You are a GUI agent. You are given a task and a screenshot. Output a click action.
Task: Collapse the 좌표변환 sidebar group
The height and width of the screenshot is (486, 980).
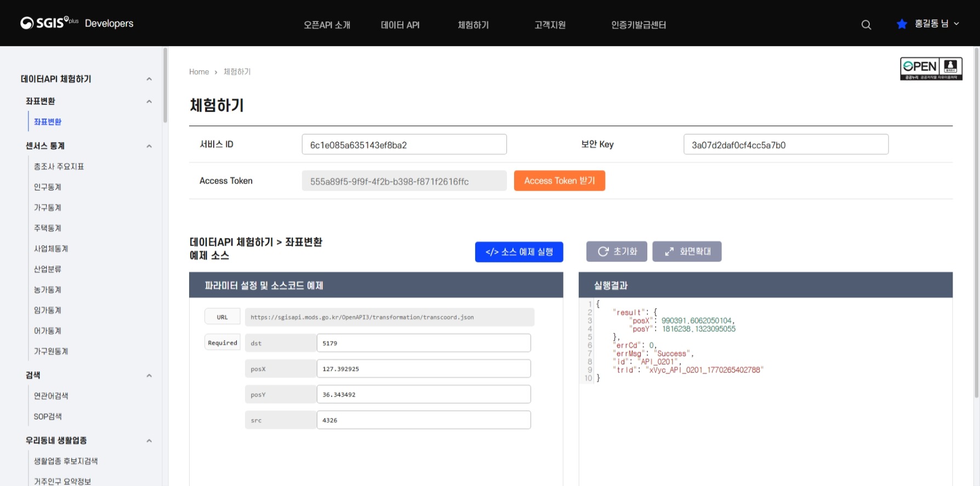149,101
